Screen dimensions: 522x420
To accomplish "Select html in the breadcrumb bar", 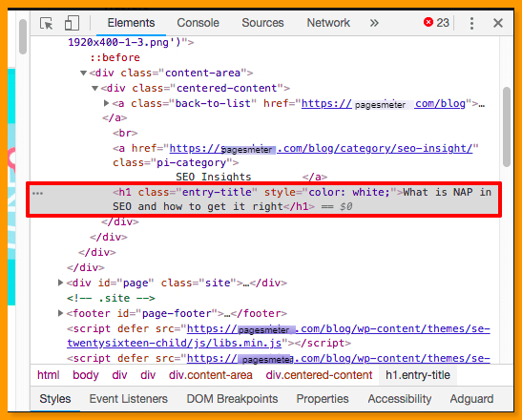I will 49,375.
